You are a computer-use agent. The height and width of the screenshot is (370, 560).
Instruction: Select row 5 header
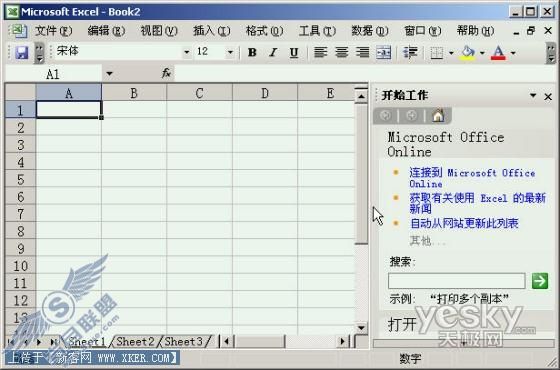coord(20,179)
